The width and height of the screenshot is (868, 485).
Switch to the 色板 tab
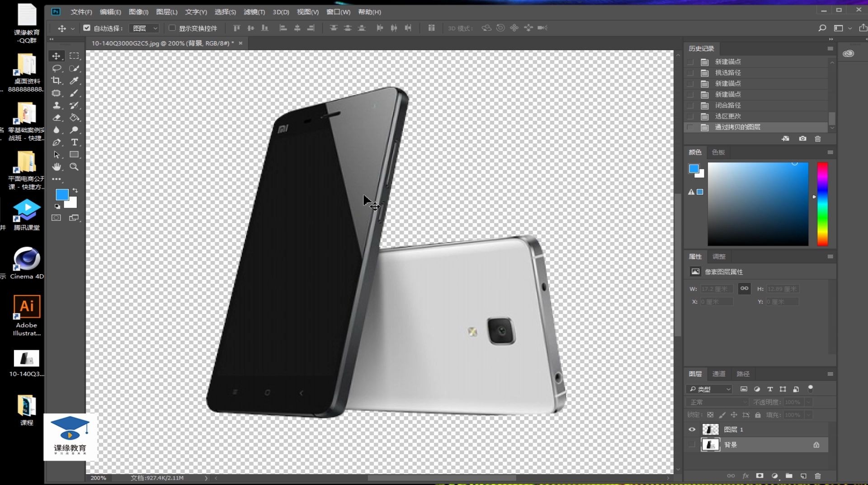click(x=718, y=152)
